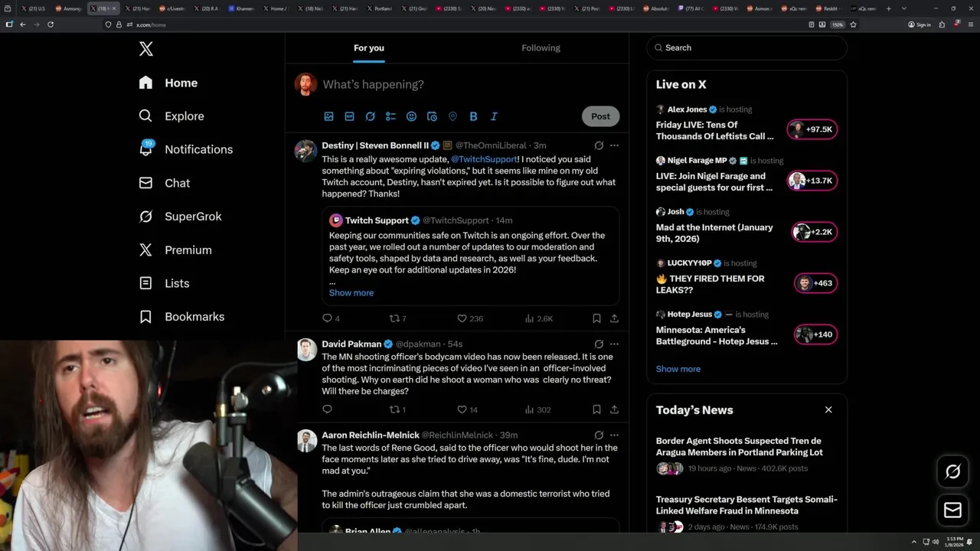Toggle italic text formatting in composer

(x=494, y=116)
